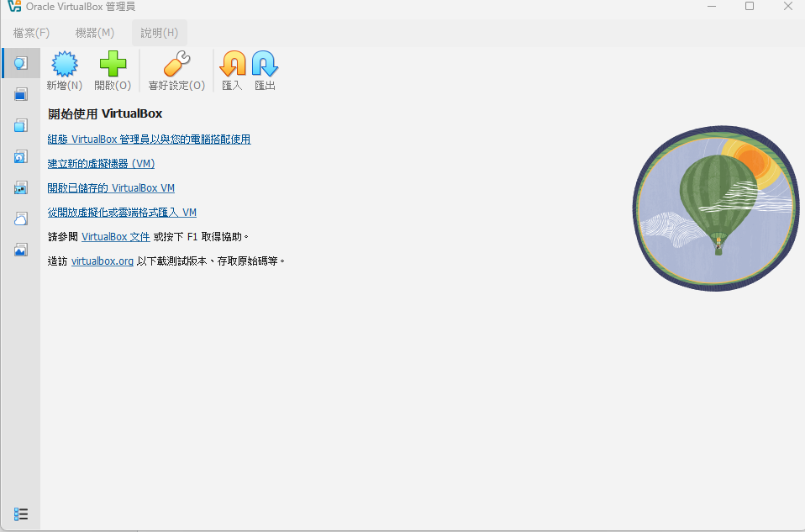Open the Network card icon in sidebar

tap(20, 188)
